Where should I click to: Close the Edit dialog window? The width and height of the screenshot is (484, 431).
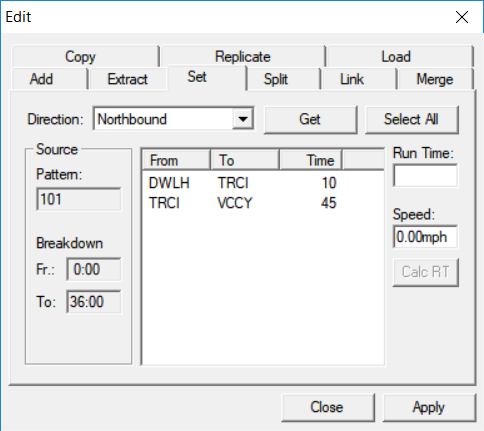(x=462, y=17)
